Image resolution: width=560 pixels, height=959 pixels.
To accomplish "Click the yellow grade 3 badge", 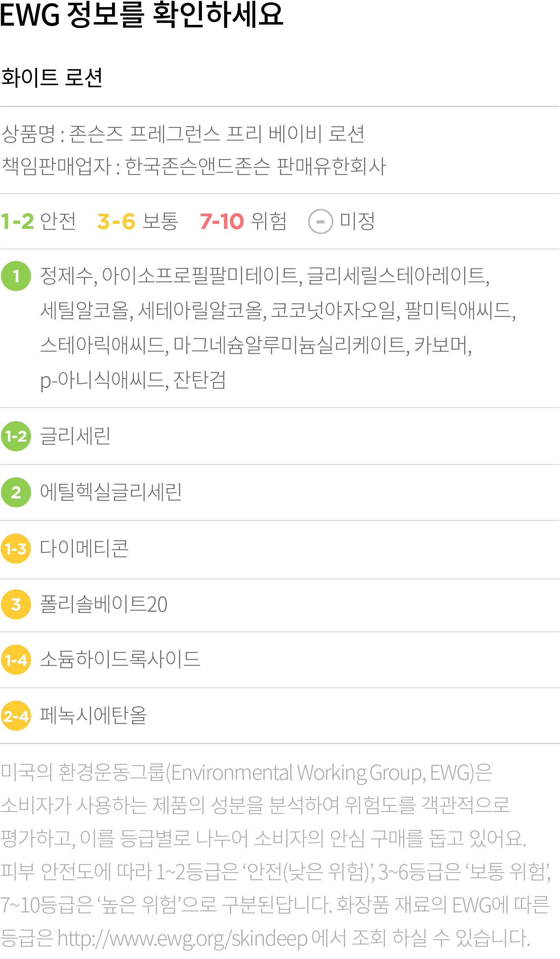I will (16, 604).
